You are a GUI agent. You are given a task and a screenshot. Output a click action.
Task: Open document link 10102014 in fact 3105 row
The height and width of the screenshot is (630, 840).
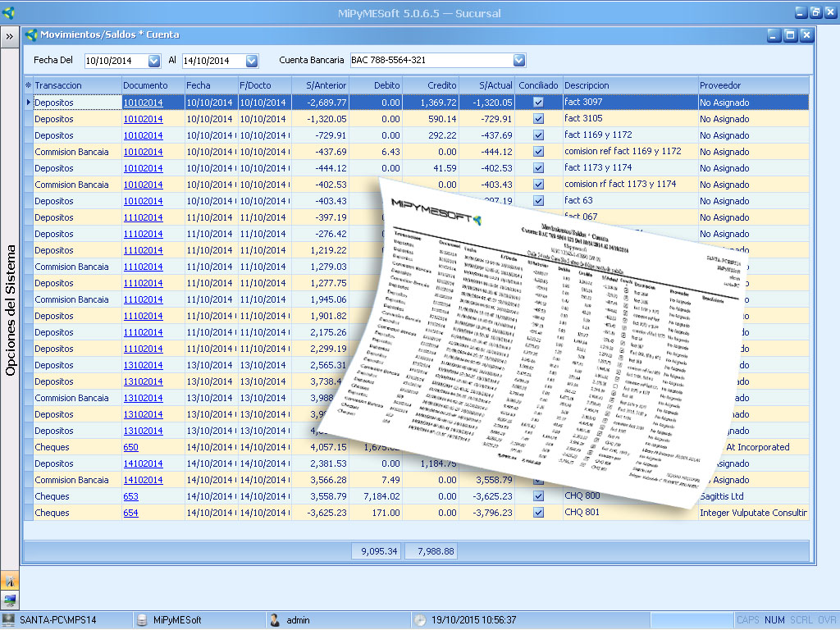point(143,119)
